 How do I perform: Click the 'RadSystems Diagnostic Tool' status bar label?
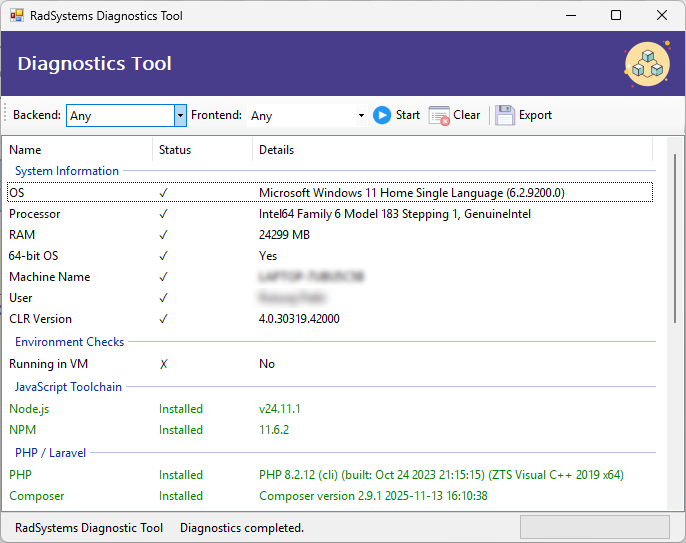pyautogui.click(x=89, y=528)
